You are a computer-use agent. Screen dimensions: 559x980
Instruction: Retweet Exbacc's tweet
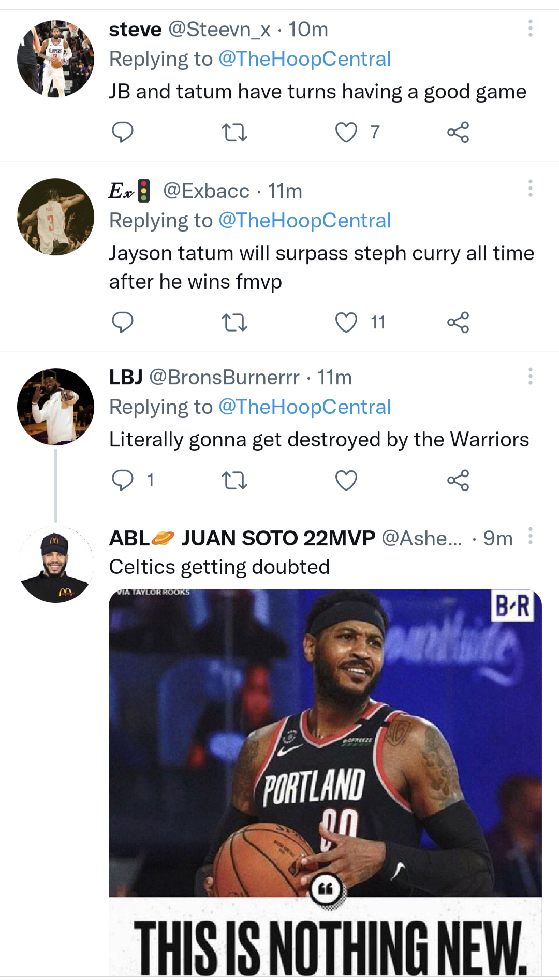234,322
